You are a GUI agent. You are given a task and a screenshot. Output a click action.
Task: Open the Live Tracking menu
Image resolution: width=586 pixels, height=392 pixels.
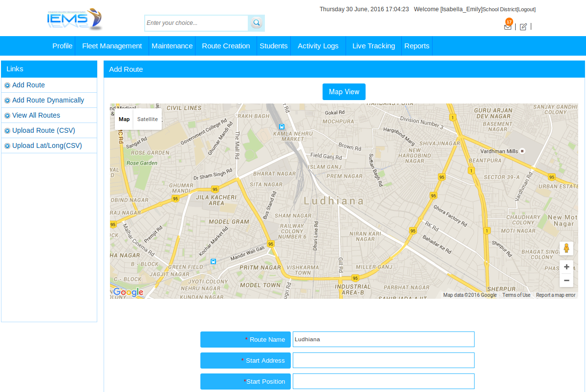[373, 46]
